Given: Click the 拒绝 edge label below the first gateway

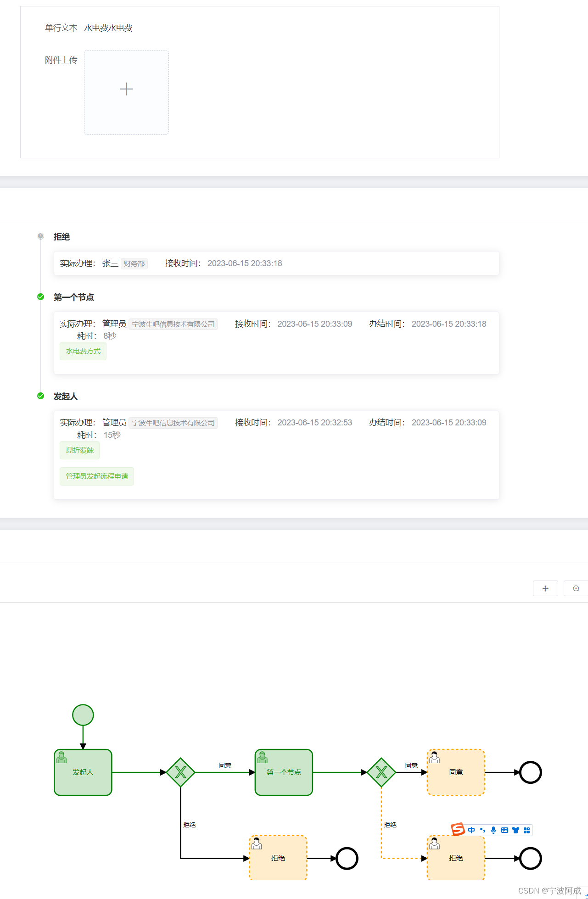Looking at the screenshot, I should coord(189,825).
